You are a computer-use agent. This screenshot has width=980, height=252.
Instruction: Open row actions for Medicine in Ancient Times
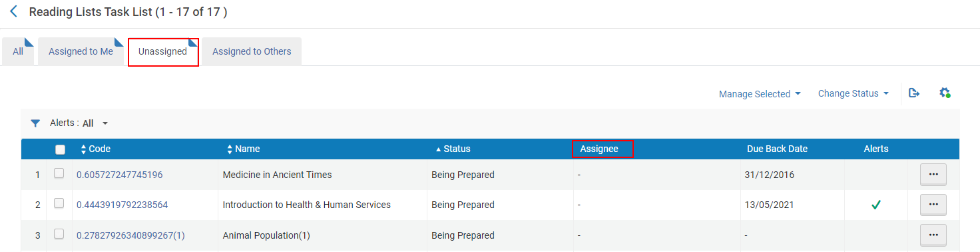(933, 175)
